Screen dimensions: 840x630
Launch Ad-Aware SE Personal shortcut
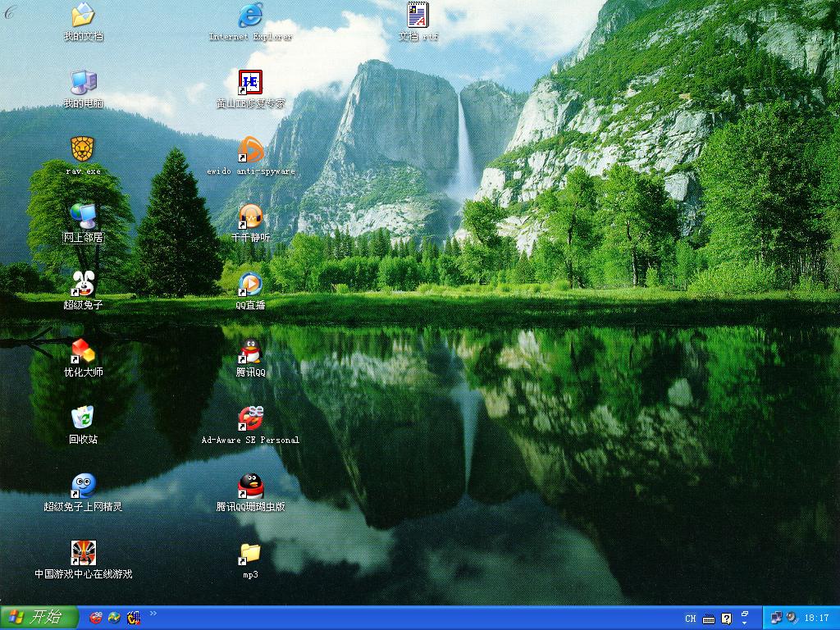[x=250, y=418]
